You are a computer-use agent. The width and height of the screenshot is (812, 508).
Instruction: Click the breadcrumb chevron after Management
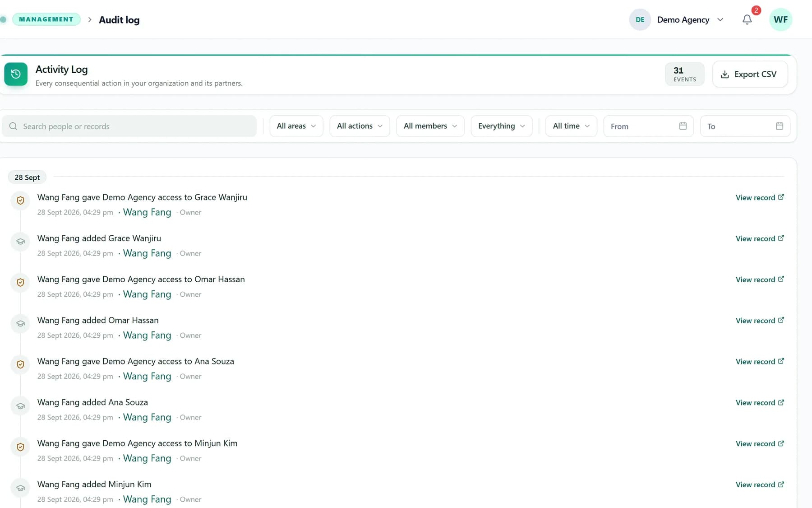pyautogui.click(x=90, y=20)
